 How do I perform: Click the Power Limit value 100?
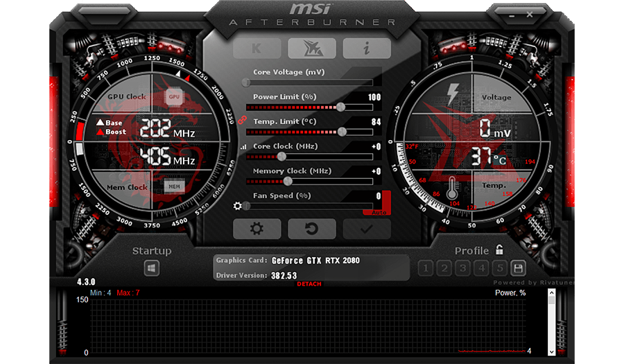(374, 98)
